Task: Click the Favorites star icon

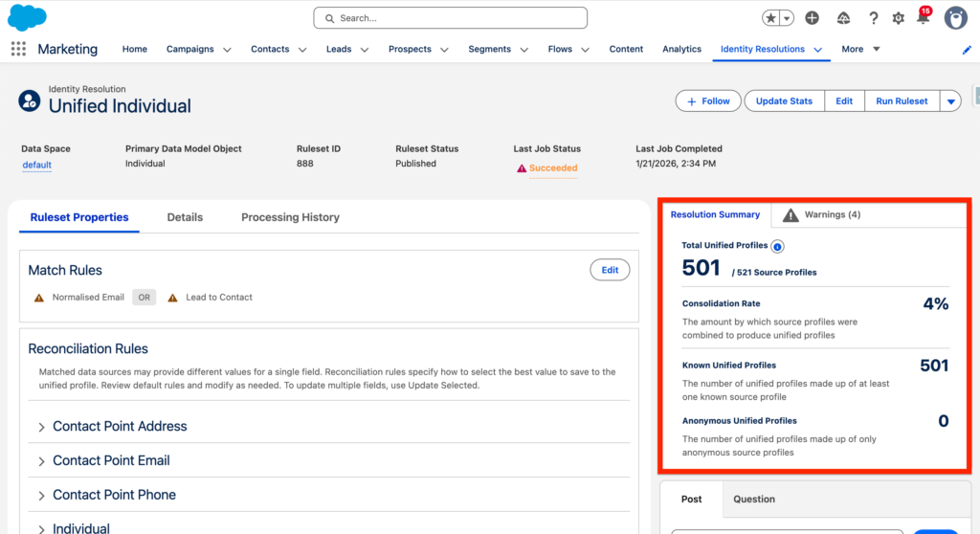Action: [x=771, y=18]
